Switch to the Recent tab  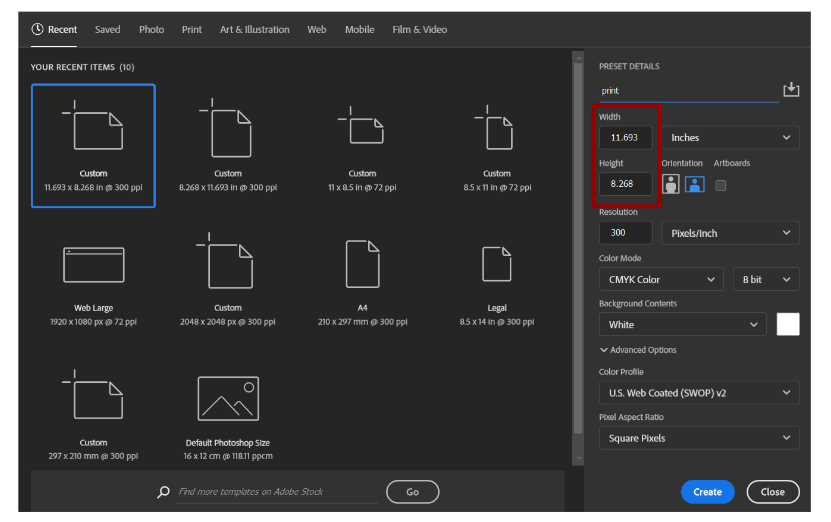click(54, 30)
